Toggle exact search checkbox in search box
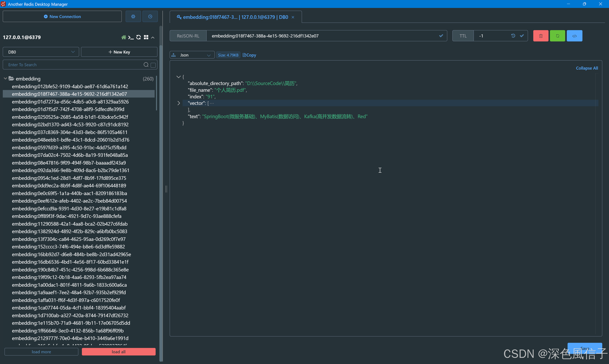The width and height of the screenshot is (609, 364). 153,65
